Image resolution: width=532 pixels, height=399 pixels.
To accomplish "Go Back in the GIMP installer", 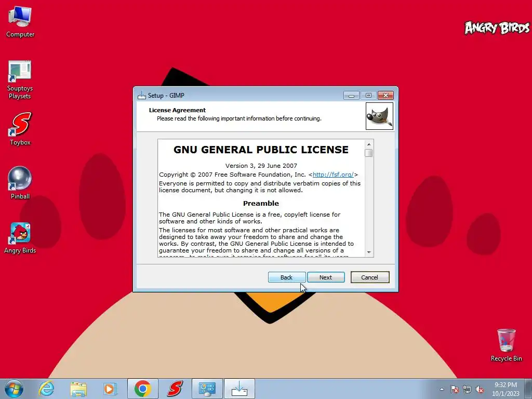I will pos(287,277).
